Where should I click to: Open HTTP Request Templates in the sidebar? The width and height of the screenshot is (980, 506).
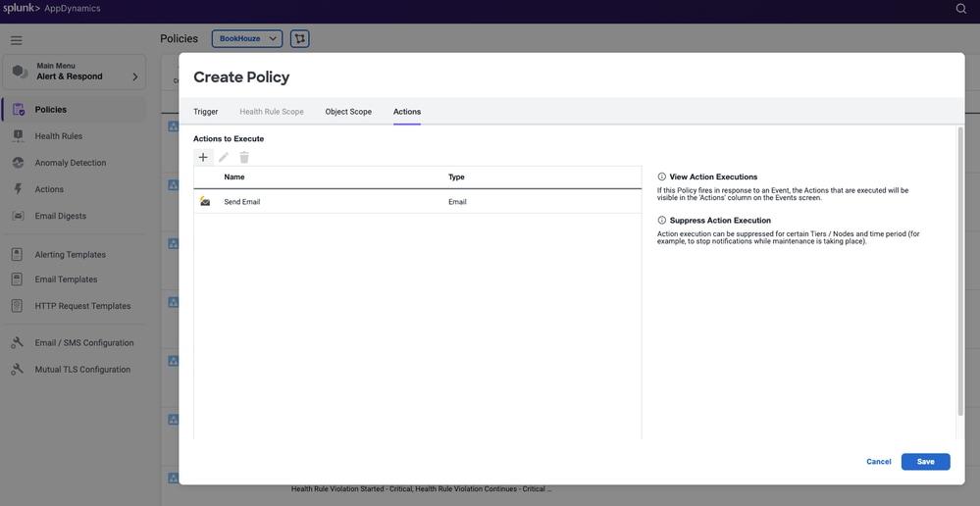pos(82,306)
